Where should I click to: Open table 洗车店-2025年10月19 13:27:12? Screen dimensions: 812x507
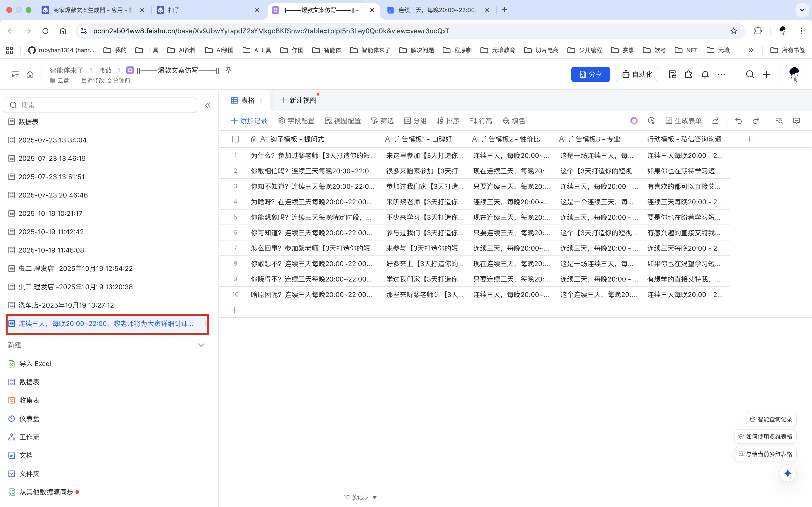[x=66, y=305]
